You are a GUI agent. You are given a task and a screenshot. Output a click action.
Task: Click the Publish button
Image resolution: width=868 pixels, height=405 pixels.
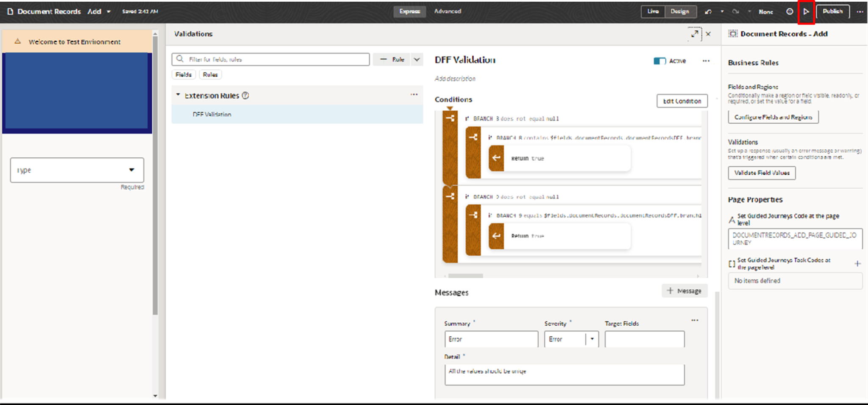[832, 11]
